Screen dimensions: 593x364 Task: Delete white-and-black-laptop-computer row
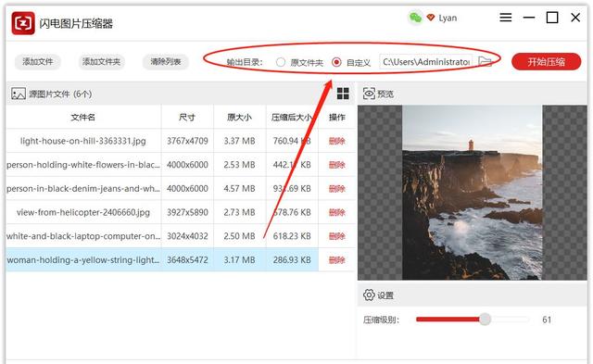336,236
